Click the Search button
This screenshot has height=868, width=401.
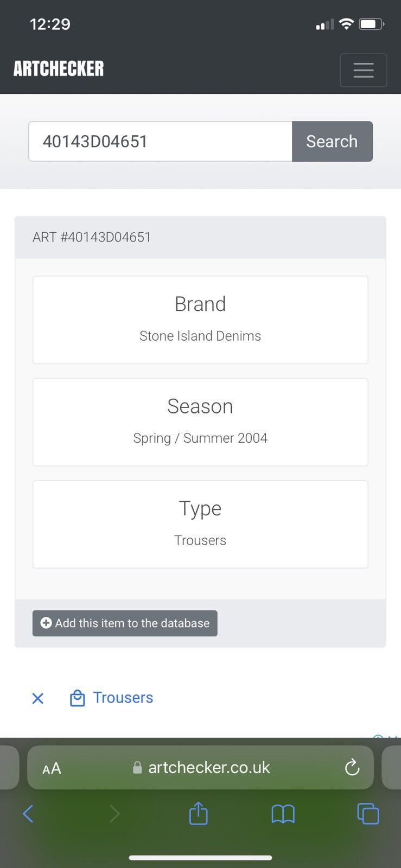click(332, 142)
